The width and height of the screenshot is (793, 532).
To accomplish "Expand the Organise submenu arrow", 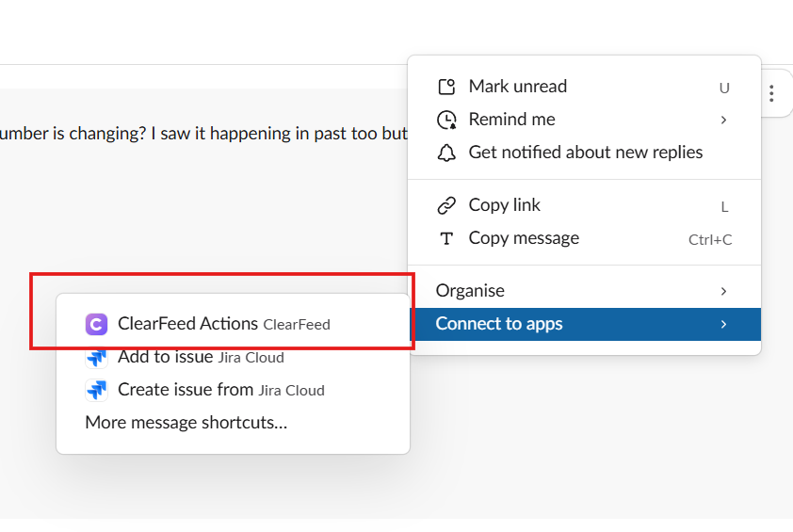I will coord(723,291).
